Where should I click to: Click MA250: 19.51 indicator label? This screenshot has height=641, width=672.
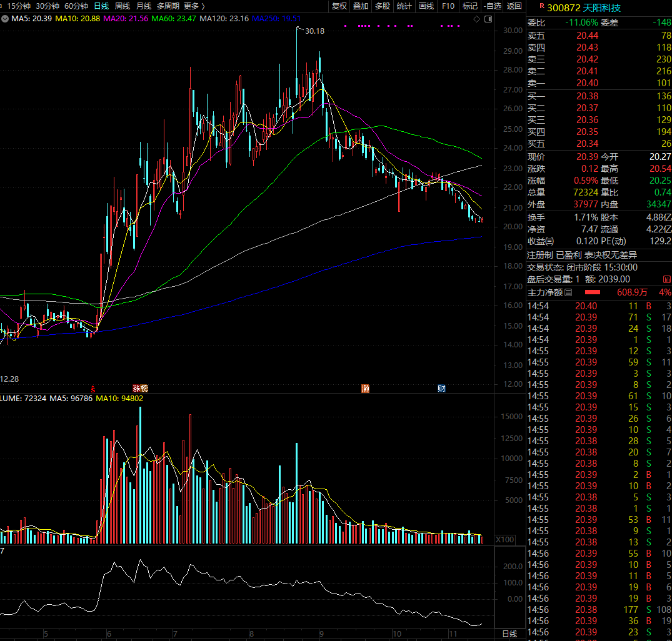coord(276,19)
